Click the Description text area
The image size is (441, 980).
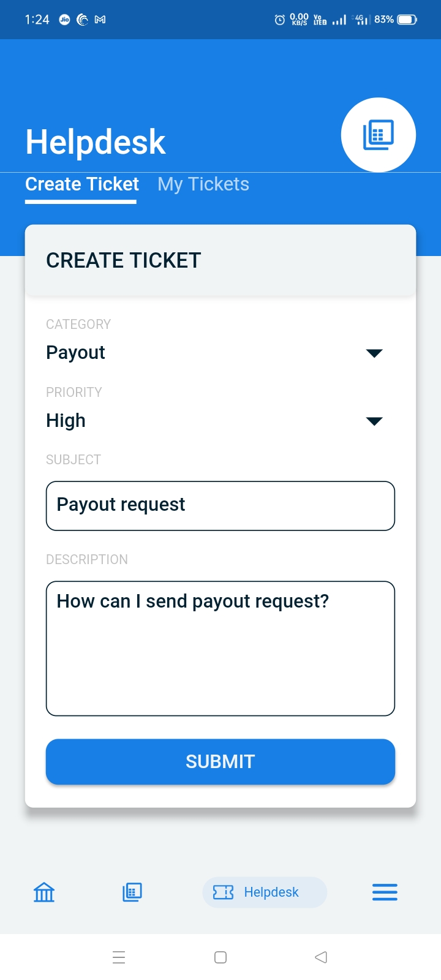point(221,648)
